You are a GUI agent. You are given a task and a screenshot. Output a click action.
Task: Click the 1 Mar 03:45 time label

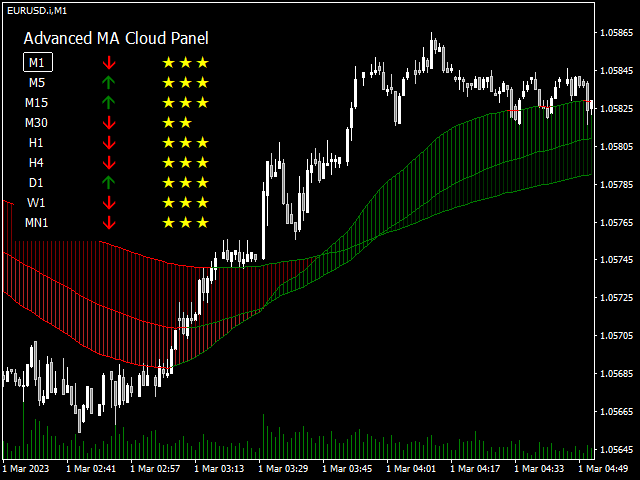pos(347,469)
